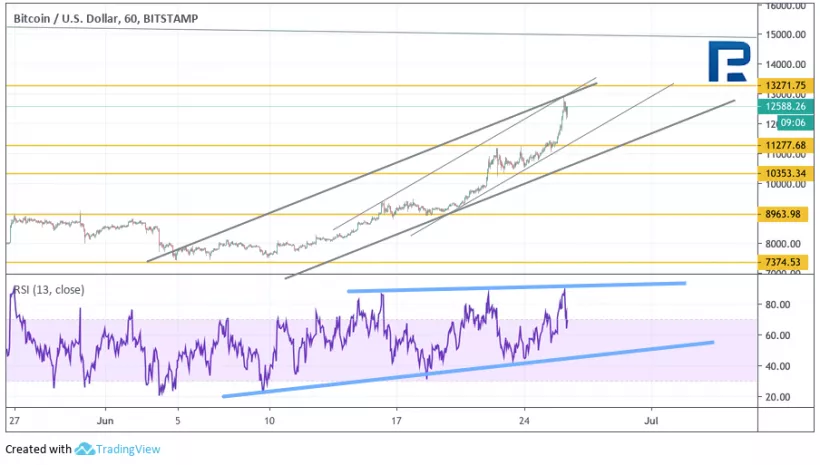This screenshot has width=820, height=465.
Task: Click the 13271.75 yellow price label
Action: point(788,86)
